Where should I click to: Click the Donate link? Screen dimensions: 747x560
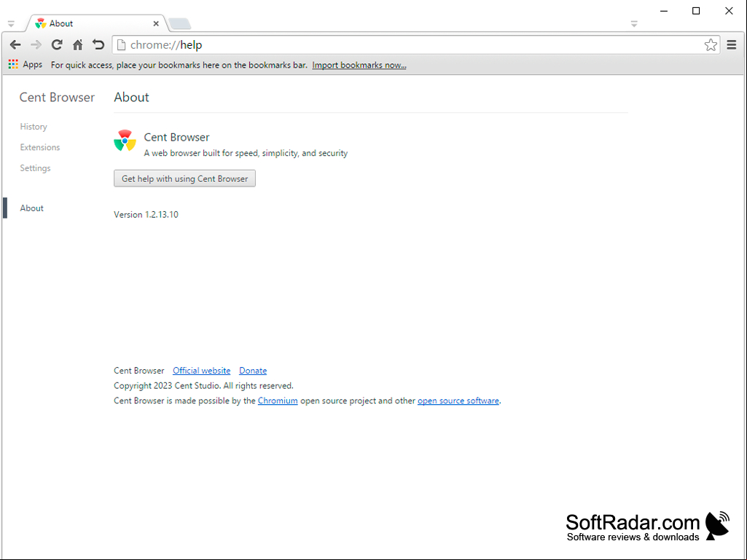click(x=253, y=371)
